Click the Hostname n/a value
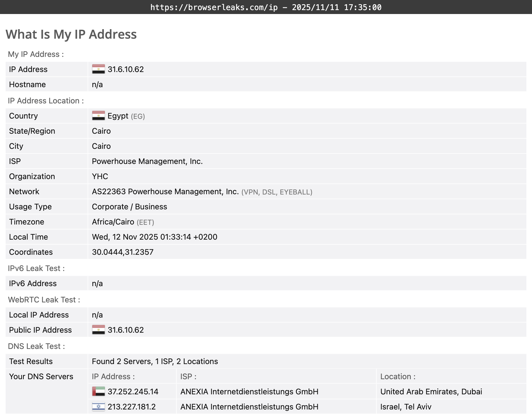The image size is (532, 419). click(x=97, y=84)
